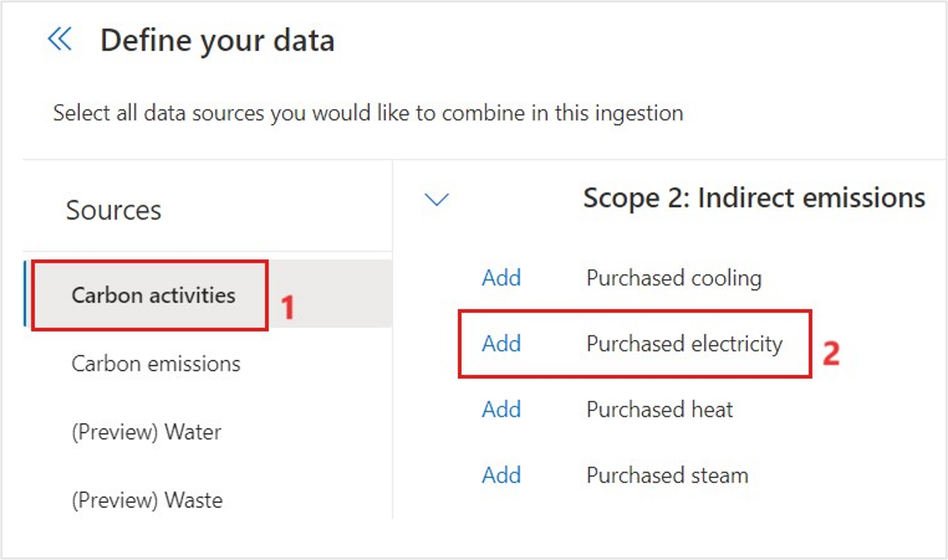The height and width of the screenshot is (560, 948).
Task: Add the Purchased heat data source
Action: coord(501,410)
